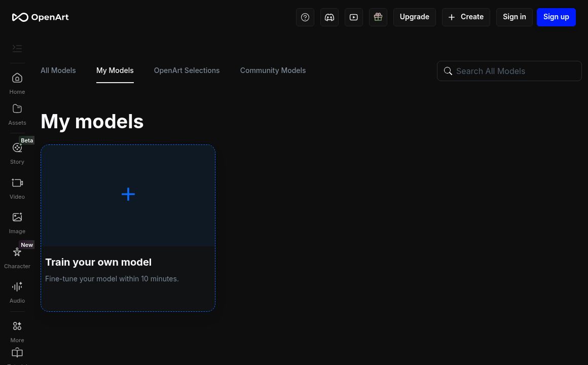Focus the Search All Models field
Viewport: 588px width, 365px height.
[x=516, y=71]
